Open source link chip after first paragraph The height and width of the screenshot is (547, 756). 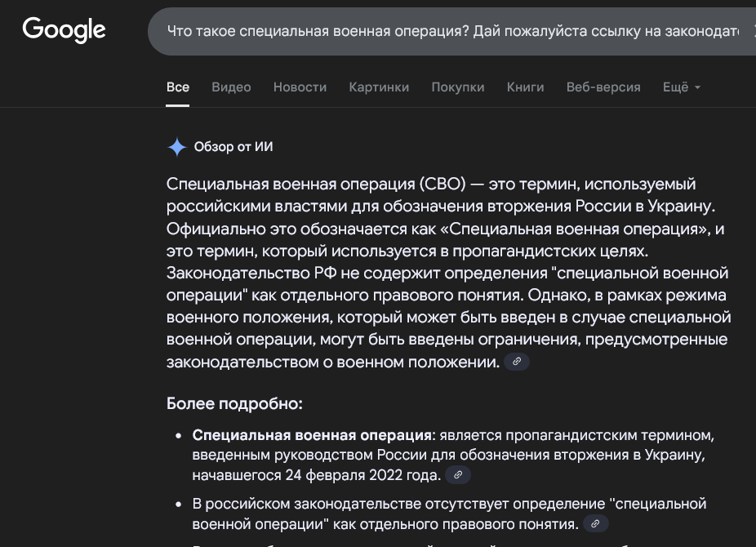click(x=517, y=362)
